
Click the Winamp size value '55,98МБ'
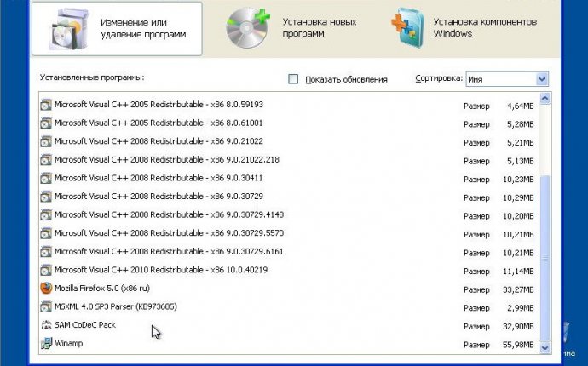(x=518, y=345)
